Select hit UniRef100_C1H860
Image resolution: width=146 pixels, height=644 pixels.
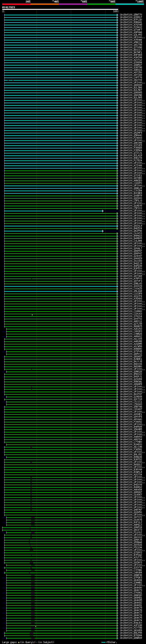pyautogui.click(x=131, y=311)
